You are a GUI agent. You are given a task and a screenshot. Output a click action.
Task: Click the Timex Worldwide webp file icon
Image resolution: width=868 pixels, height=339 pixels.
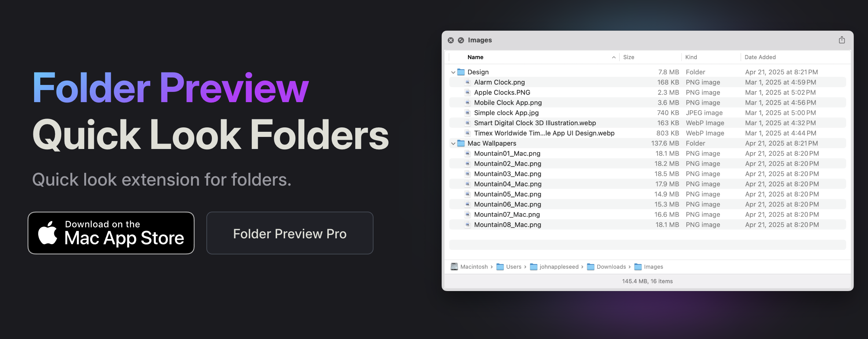tap(467, 133)
